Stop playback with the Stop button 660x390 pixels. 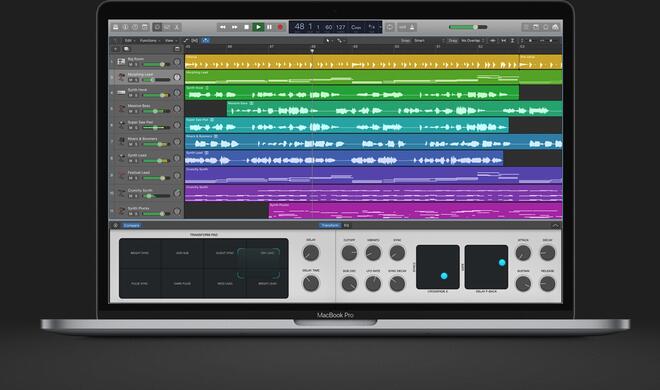pyautogui.click(x=247, y=27)
